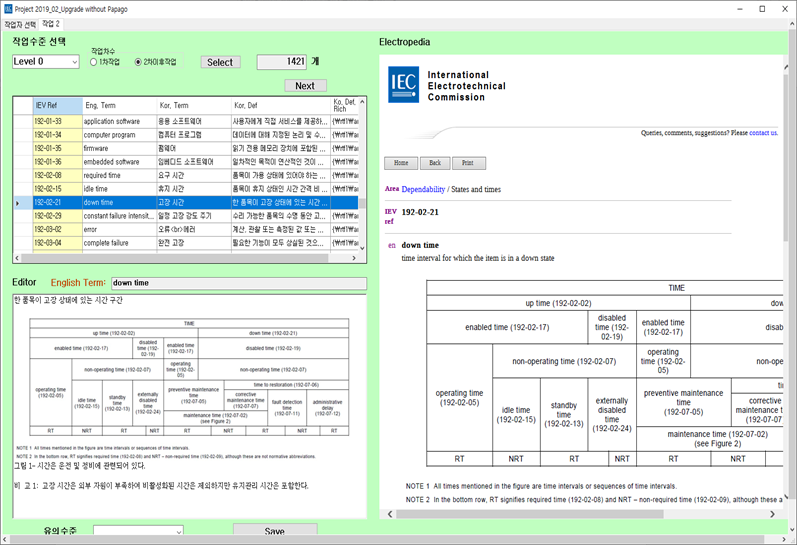Screen dimensions: 797x545
Task: Select row computer program
Action: point(186,135)
